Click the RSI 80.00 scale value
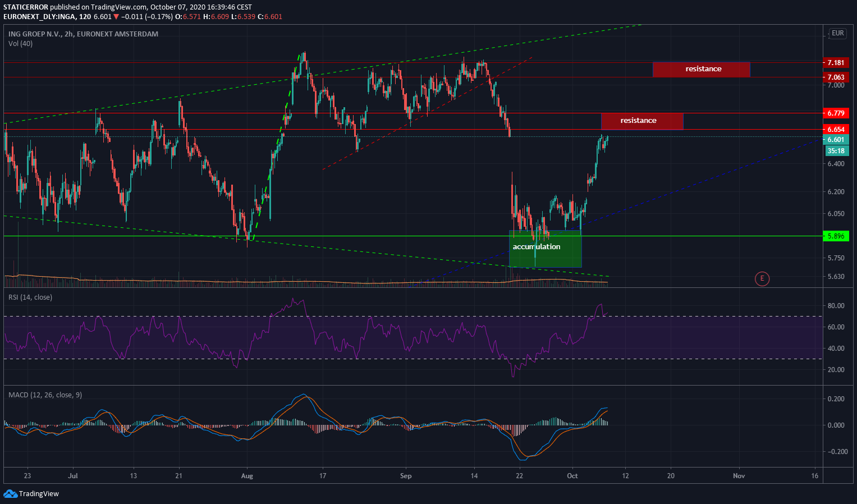This screenshot has width=857, height=504. [x=836, y=306]
